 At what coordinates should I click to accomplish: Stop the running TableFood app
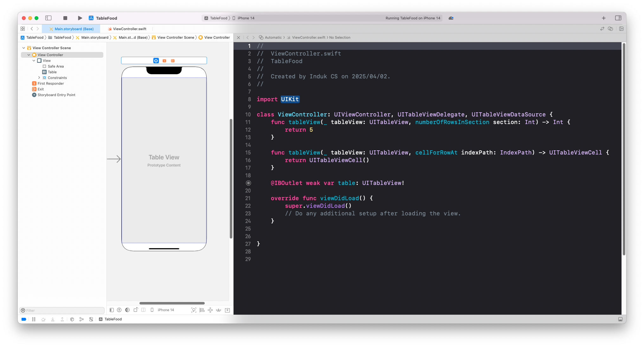coord(65,18)
